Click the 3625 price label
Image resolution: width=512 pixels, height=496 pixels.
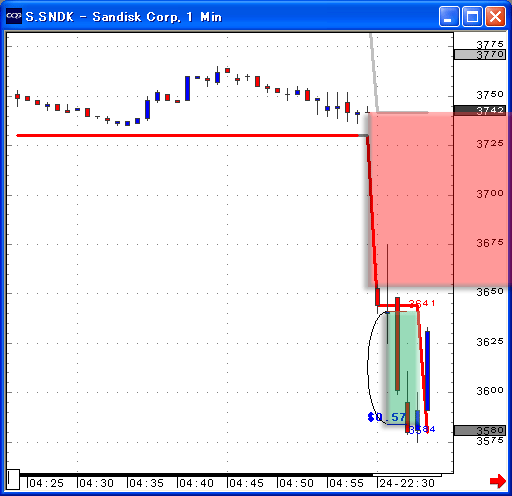coord(490,342)
